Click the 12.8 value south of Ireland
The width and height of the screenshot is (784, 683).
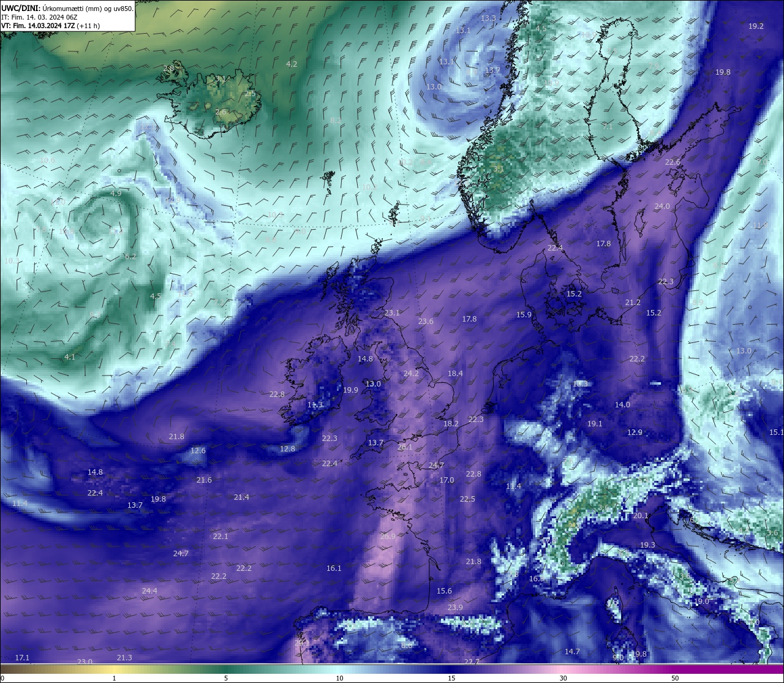287,449
